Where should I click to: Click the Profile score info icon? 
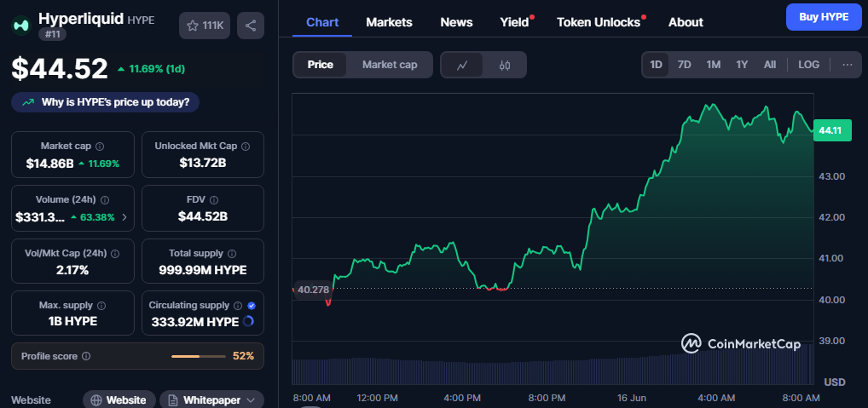click(86, 357)
